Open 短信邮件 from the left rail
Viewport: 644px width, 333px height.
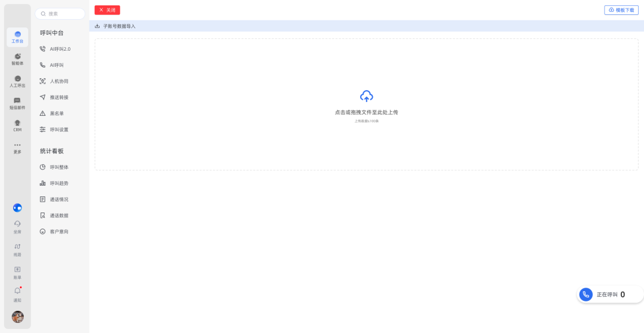pos(17,103)
